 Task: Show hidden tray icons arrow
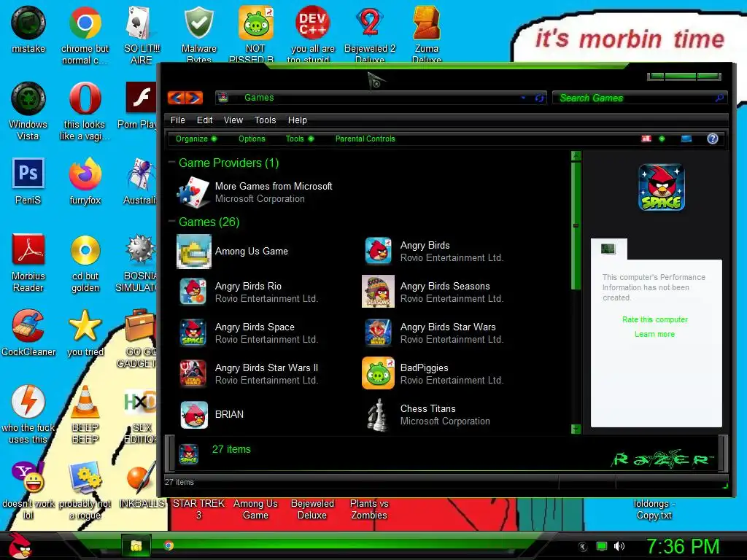coord(583,547)
